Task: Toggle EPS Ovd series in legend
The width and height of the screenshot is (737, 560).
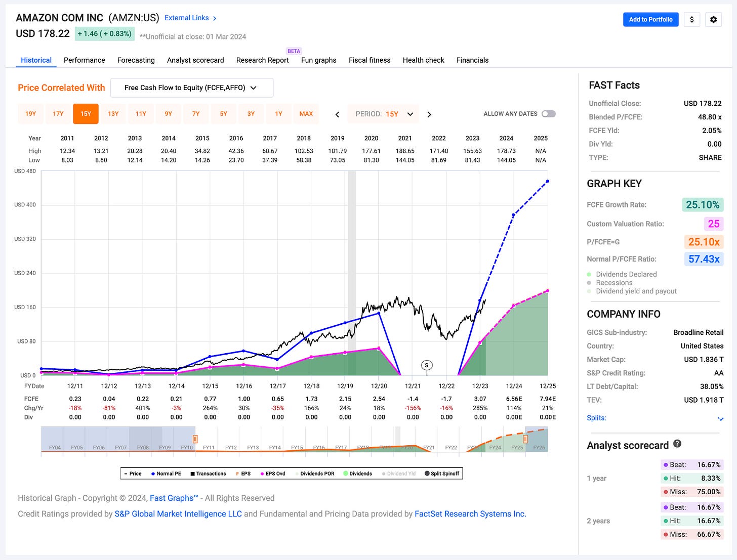Action: (273, 473)
